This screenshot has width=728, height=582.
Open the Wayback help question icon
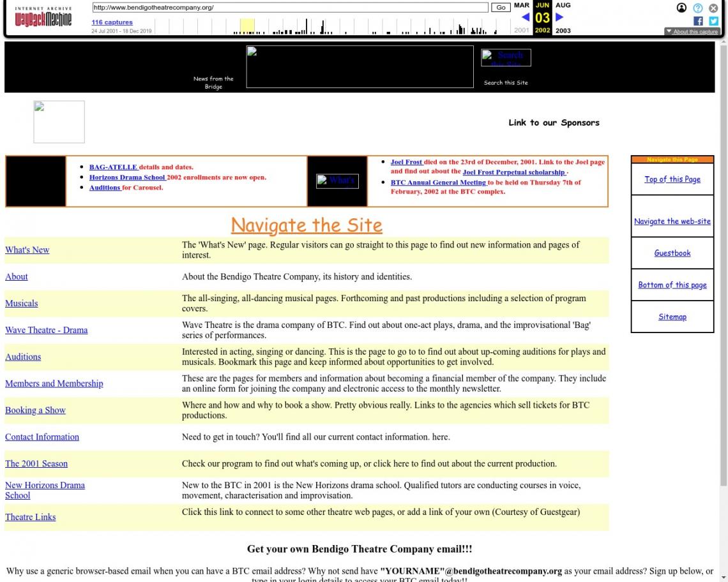pyautogui.click(x=697, y=8)
